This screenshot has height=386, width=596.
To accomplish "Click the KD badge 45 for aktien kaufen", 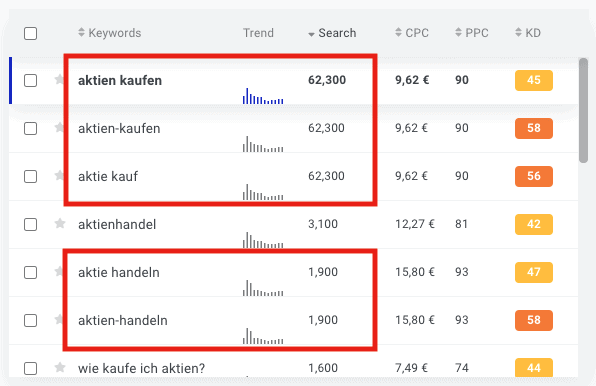I will point(534,80).
